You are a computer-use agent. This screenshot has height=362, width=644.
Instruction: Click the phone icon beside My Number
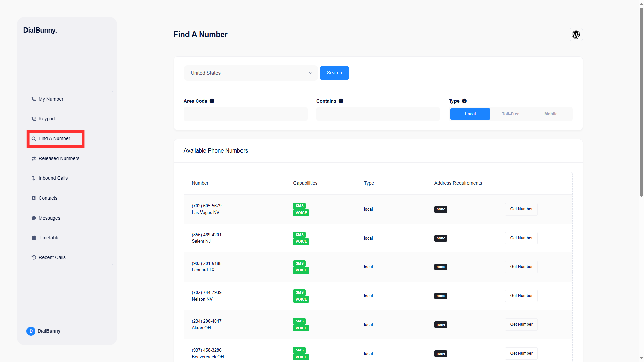coord(33,99)
